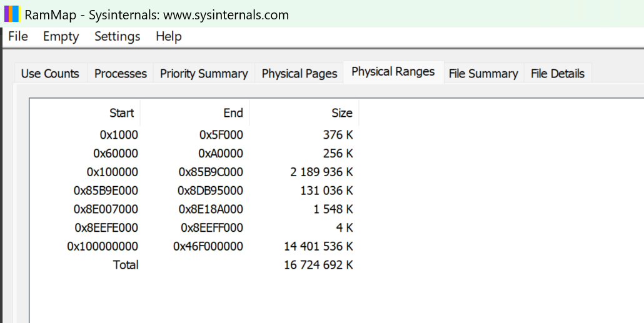Click the total size 16 724 692 K
This screenshot has height=323, width=644.
tap(318, 265)
